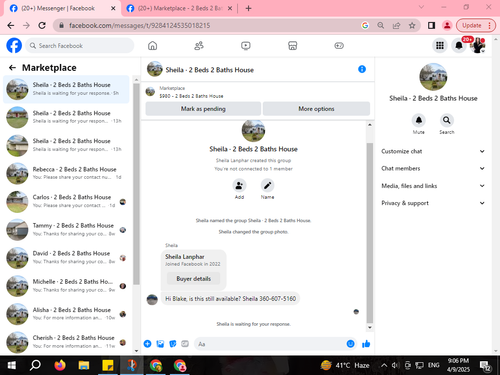Open the Facebook home logo
The width and height of the screenshot is (500, 375).
(14, 46)
